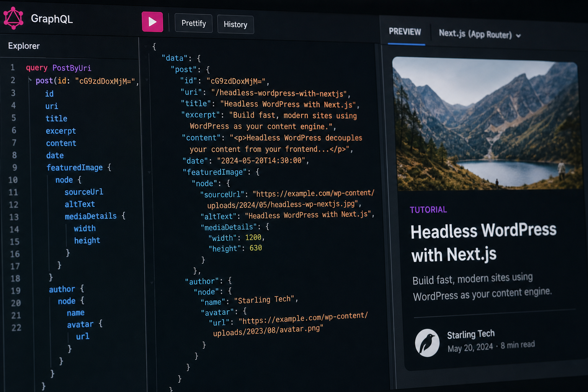Click the url field under avatar in query
This screenshot has width=588, height=392.
83,336
